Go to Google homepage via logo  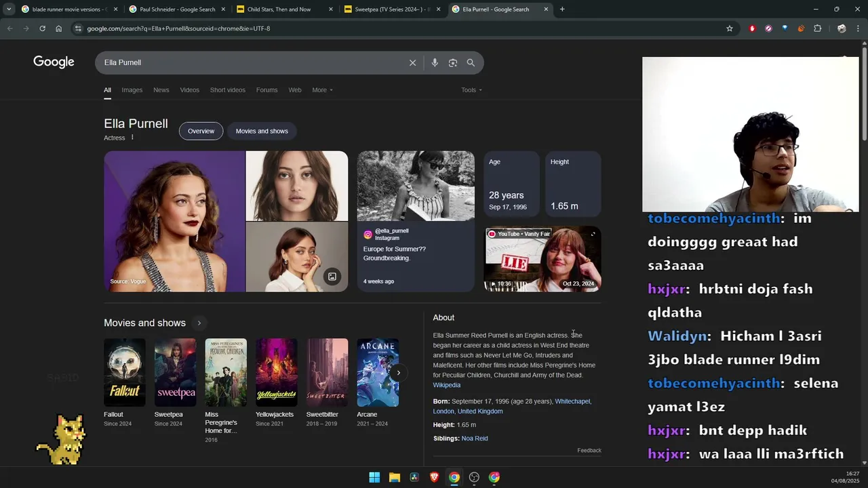point(54,62)
